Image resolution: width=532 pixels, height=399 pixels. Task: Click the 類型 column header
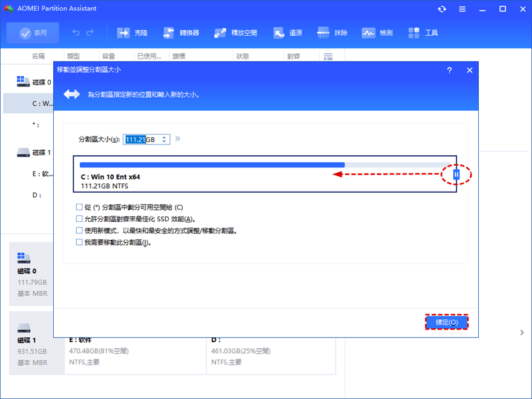73,56
